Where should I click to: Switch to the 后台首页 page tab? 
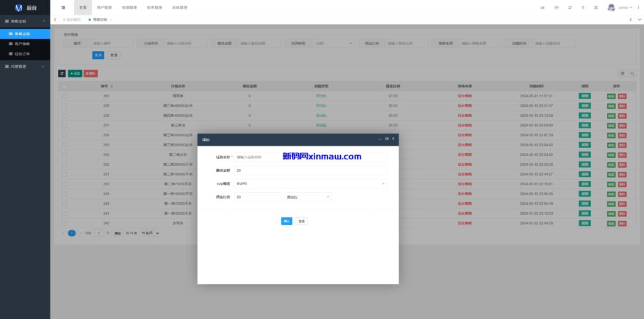pos(72,19)
